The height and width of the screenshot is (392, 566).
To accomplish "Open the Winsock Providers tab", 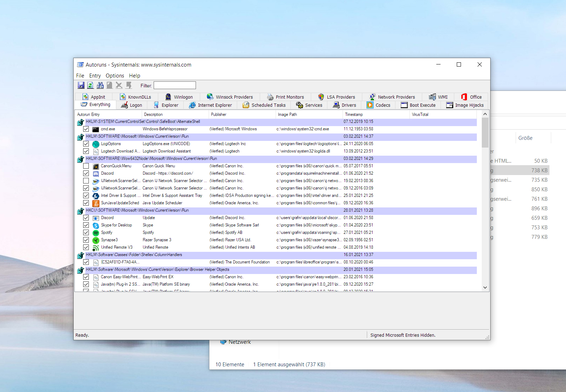I will [x=230, y=97].
